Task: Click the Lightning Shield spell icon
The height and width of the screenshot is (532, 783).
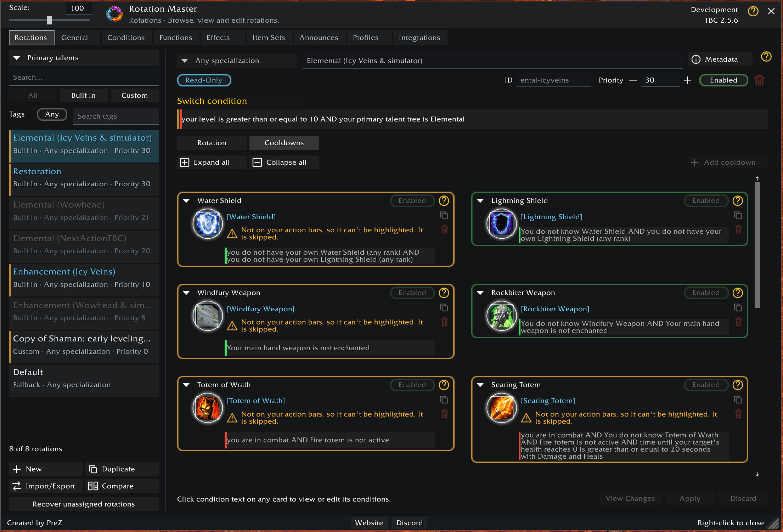Action: click(x=501, y=224)
